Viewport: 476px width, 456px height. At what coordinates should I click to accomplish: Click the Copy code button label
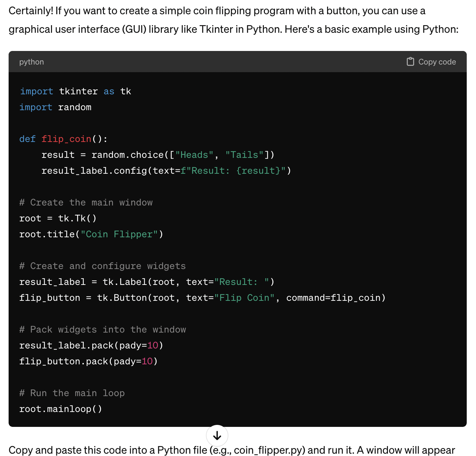(437, 62)
